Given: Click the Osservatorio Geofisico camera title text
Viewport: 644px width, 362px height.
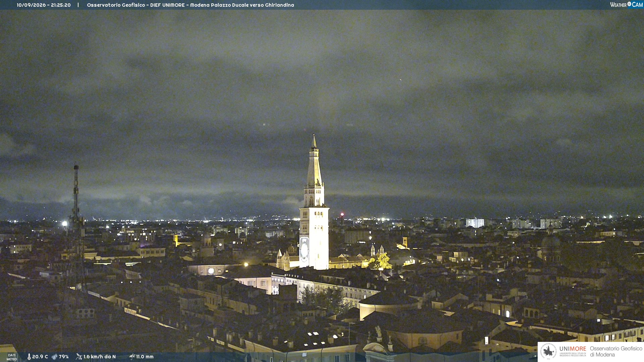Looking at the screenshot, I should click(x=190, y=5).
